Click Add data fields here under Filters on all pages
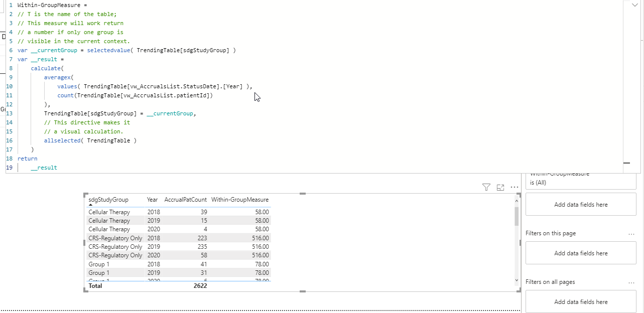Image resolution: width=644 pixels, height=313 pixels. [x=581, y=302]
